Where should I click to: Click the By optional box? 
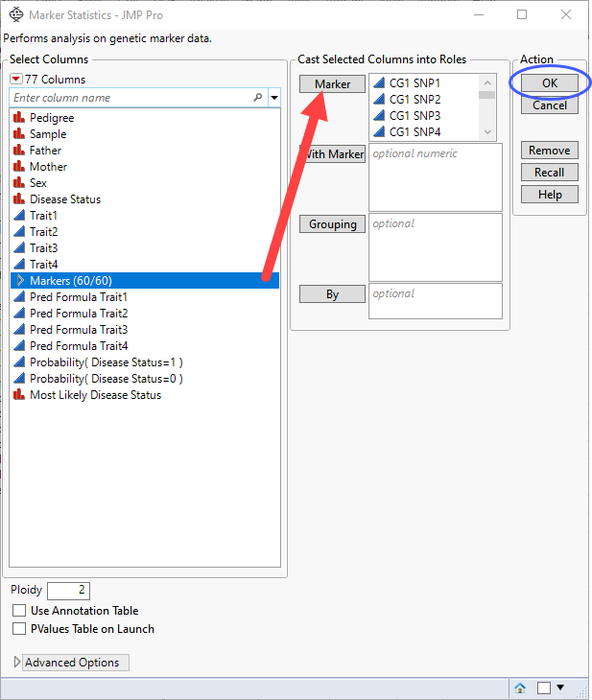[436, 301]
